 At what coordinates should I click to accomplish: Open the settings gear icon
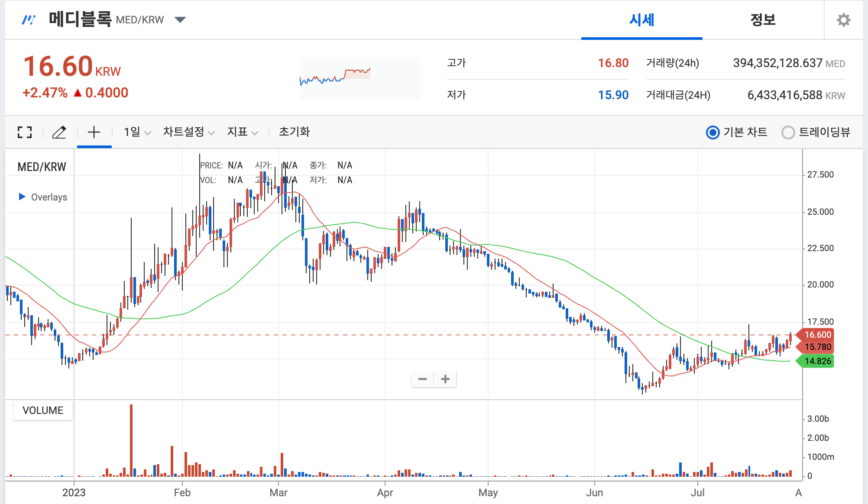point(843,20)
